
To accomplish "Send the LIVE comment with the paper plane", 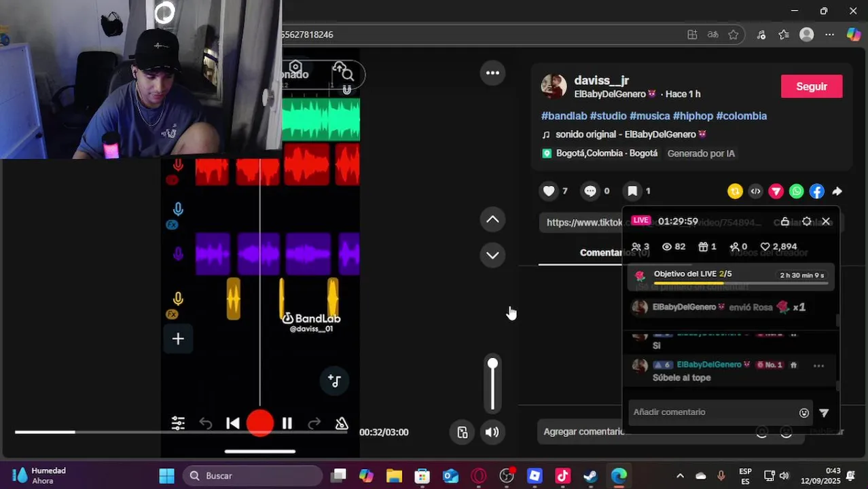I will [x=824, y=413].
